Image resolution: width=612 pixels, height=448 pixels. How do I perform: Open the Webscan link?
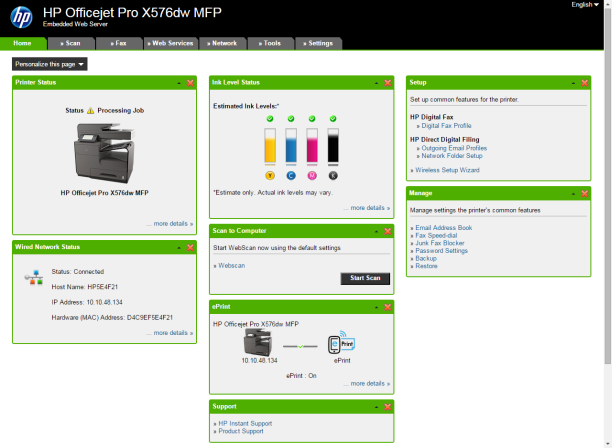pos(232,265)
